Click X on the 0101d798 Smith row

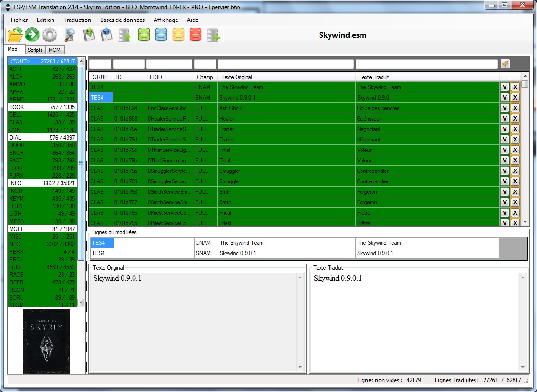click(x=515, y=192)
